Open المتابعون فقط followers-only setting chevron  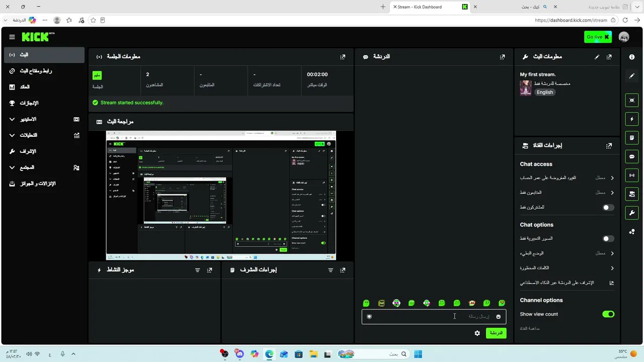point(612,193)
